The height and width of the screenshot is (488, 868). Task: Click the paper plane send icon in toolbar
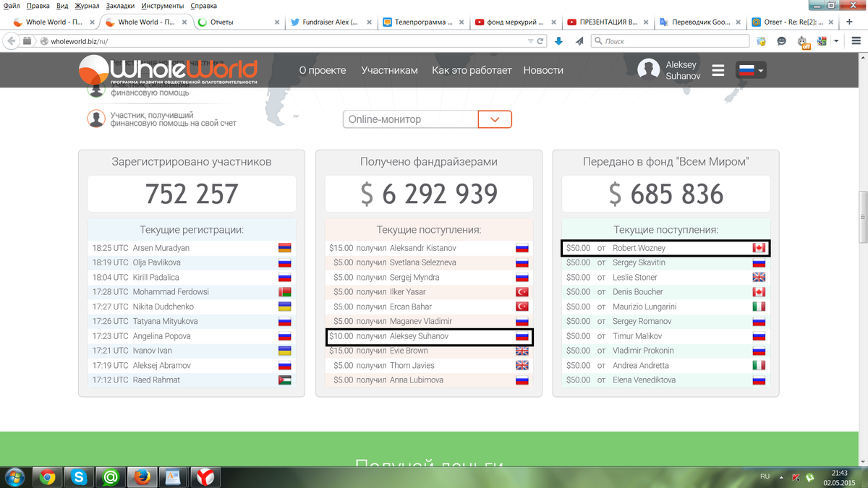(x=579, y=41)
